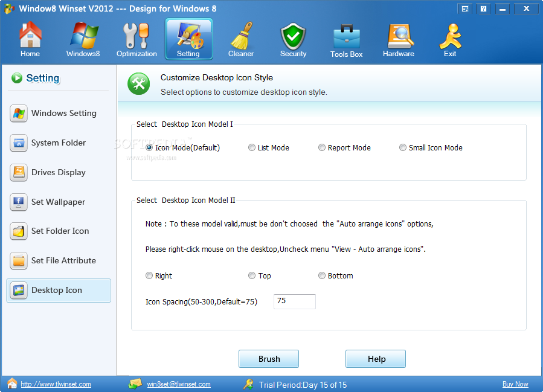This screenshot has width=543, height=392.
Task: Open the Set Wallpaper sidebar item
Action: pos(59,202)
